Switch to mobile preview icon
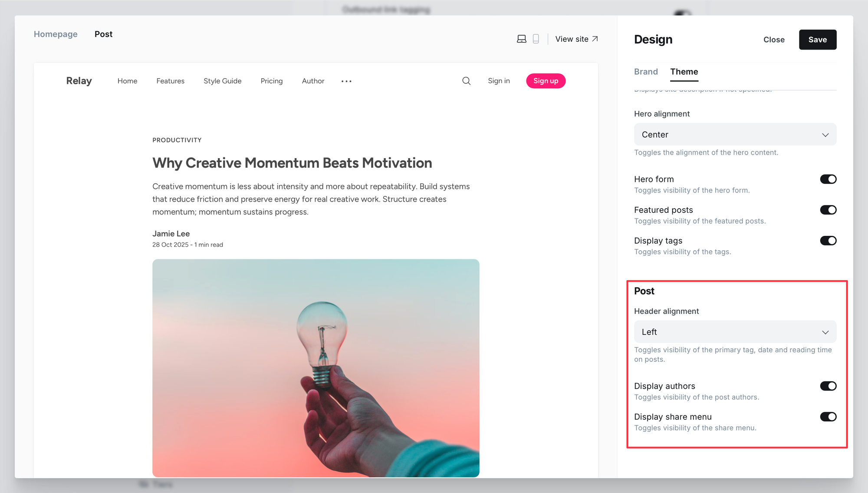This screenshot has width=868, height=493. 536,39
